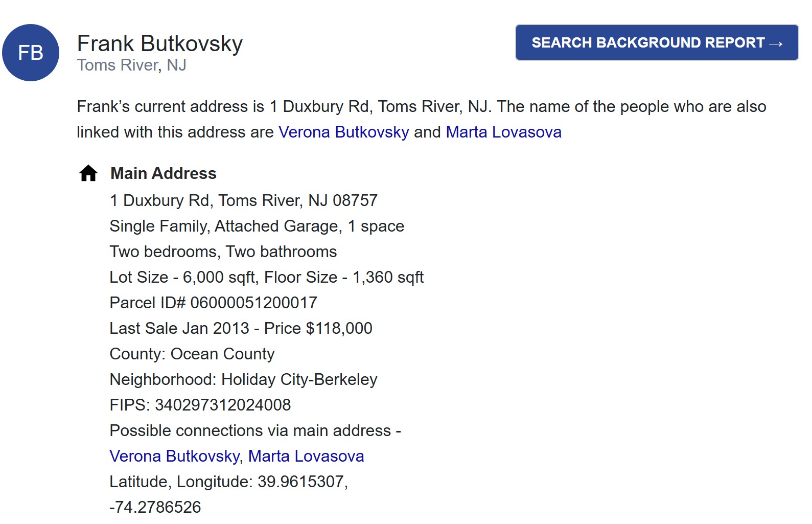812x524 pixels.
Task: Click the Latitude, Longitude coordinates text
Action: [x=229, y=494]
